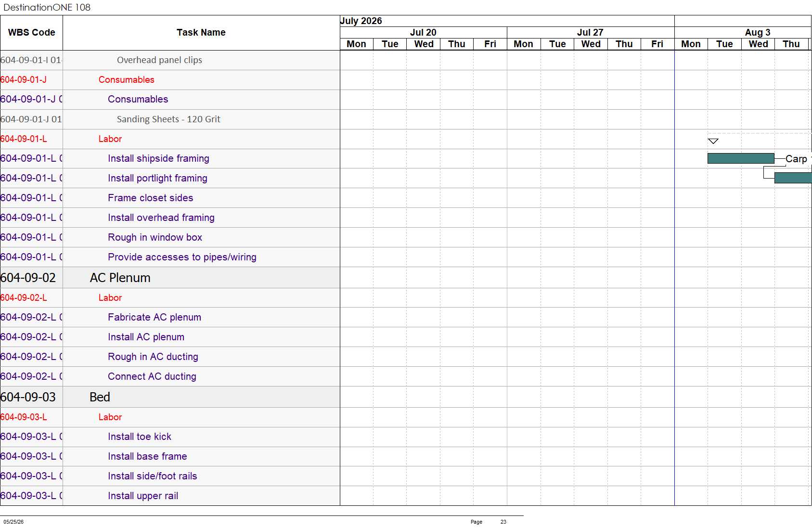Select the Bed section row
Viewport: 812px width, 528px height.
pyautogui.click(x=170, y=397)
